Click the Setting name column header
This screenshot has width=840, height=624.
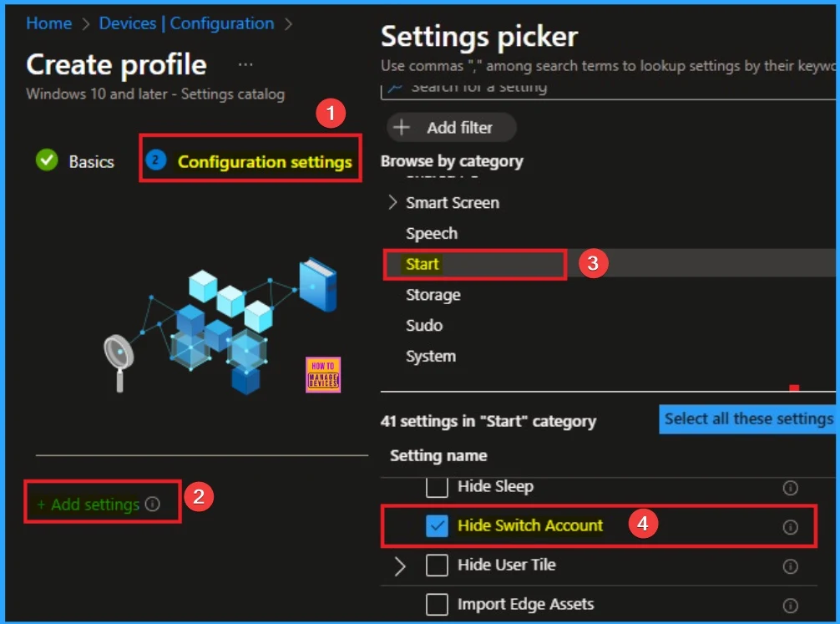point(438,455)
